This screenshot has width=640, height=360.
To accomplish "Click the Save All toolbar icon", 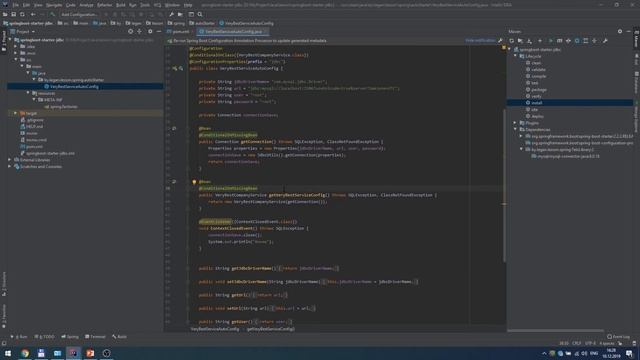I will pyautogui.click(x=13, y=14).
